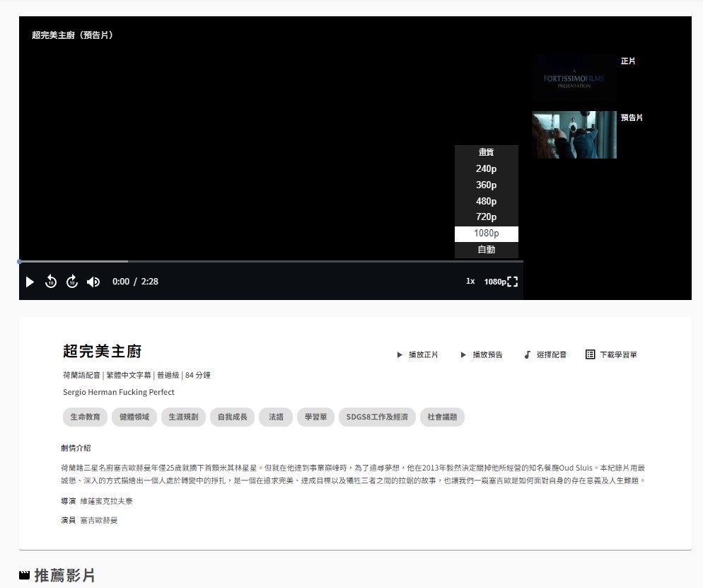Click the list icon beside 下載學習單
Image resolution: width=703 pixels, height=588 pixels.
(x=590, y=354)
